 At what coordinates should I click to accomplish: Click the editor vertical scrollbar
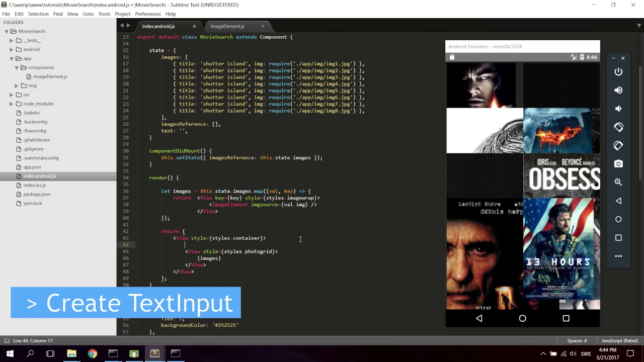click(x=640, y=123)
